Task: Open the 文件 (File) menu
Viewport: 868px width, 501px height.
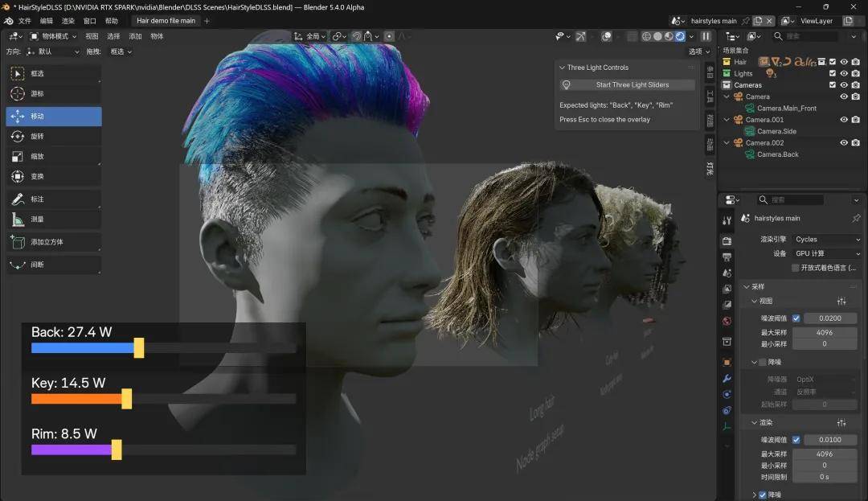Action: point(25,21)
